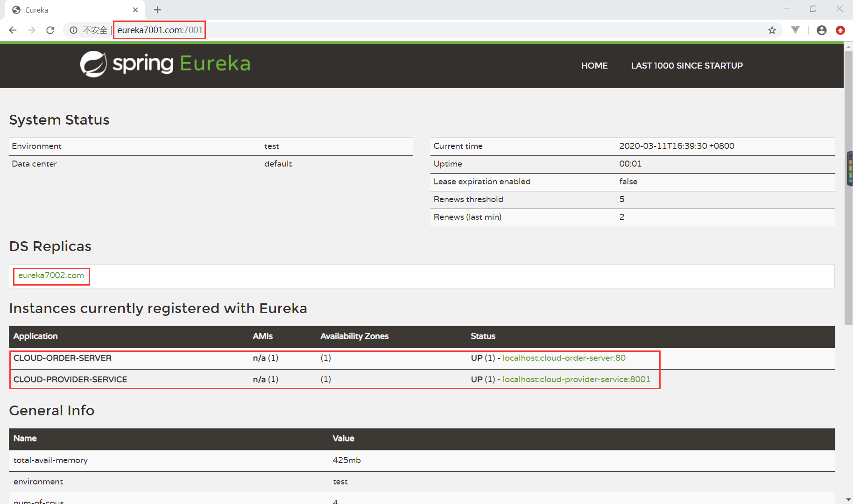Select the Eureka browser tab
Screen dimensions: 853x504
coord(70,10)
